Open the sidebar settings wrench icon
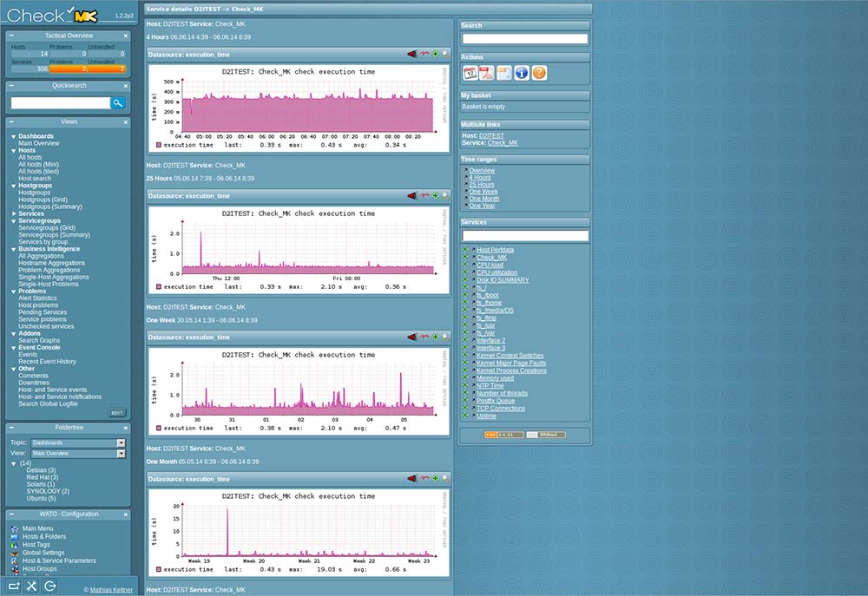Screen dimensions: 868x596 point(31,586)
